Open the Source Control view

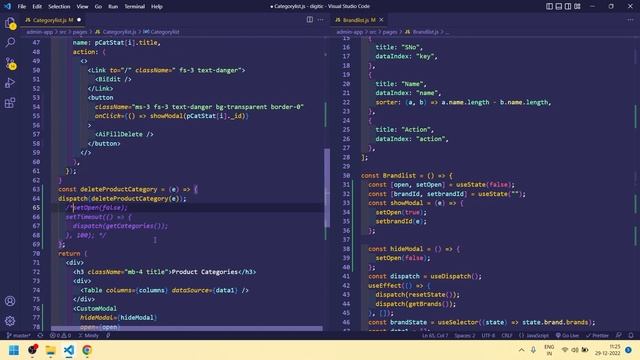10,63
